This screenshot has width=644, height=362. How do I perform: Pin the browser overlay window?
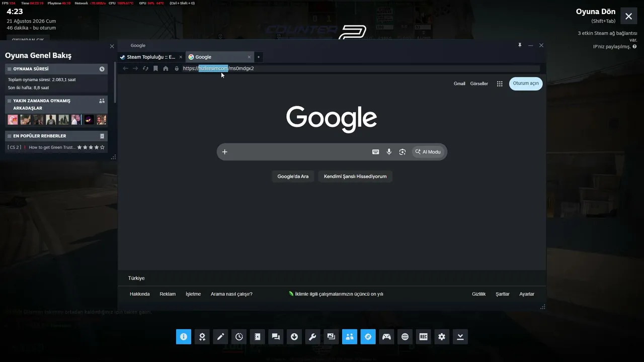520,45
